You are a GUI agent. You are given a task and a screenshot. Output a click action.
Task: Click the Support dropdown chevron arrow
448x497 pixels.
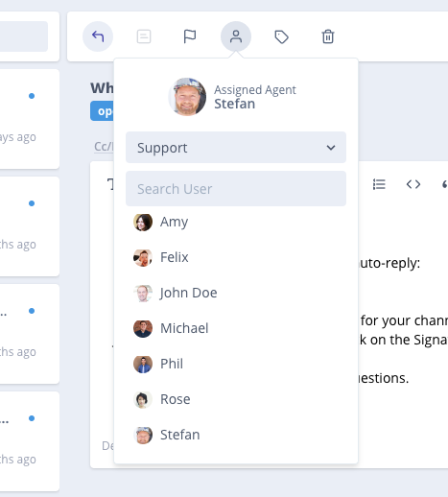point(331,148)
